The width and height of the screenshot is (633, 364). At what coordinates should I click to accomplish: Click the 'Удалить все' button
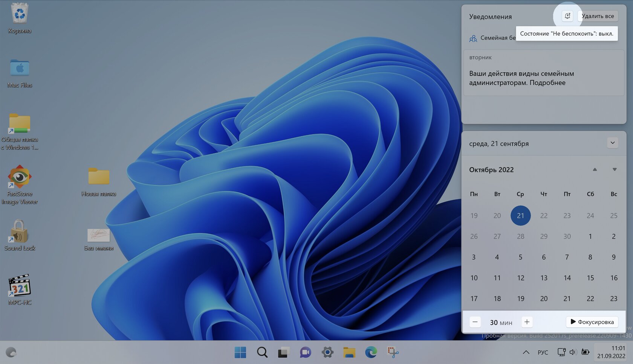click(x=598, y=16)
